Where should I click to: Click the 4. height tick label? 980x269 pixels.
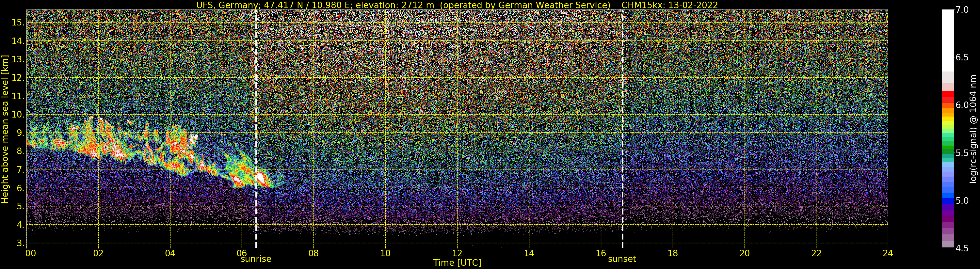pos(20,225)
